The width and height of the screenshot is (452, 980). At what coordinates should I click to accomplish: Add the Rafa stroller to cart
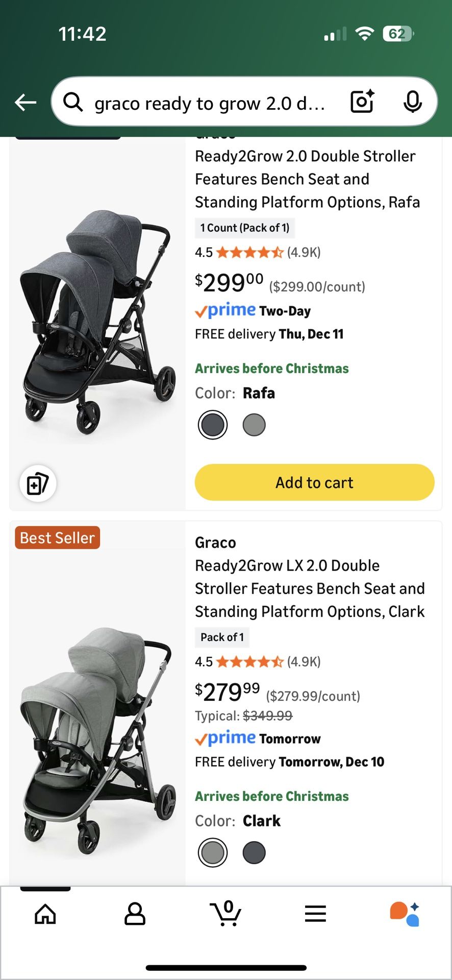click(x=314, y=482)
